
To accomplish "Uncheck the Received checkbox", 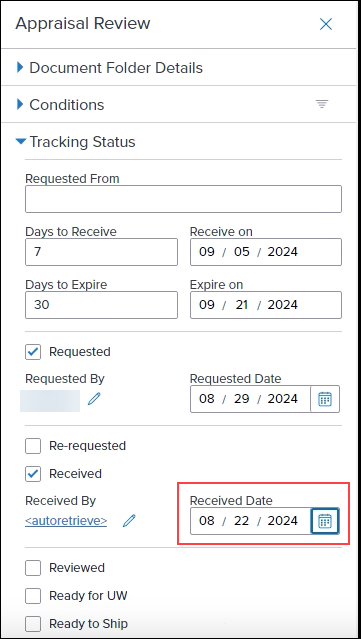I will pyautogui.click(x=33, y=474).
